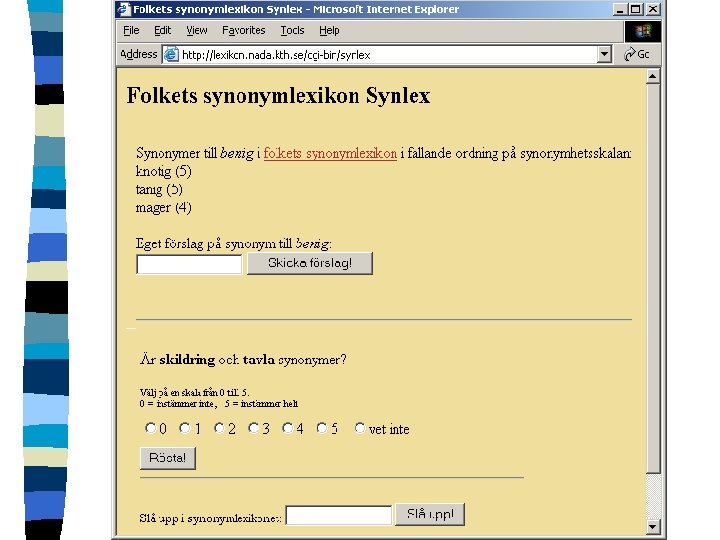Open the View menu
The width and height of the screenshot is (720, 540).
[197, 31]
